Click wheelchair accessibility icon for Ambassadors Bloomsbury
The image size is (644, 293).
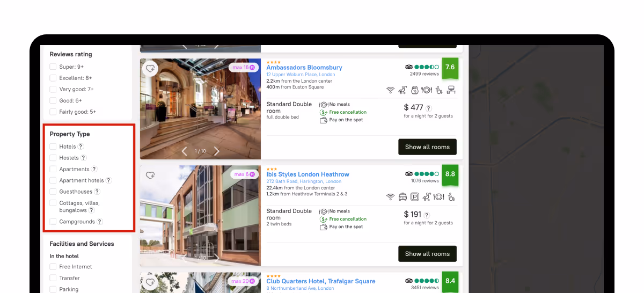[439, 90]
